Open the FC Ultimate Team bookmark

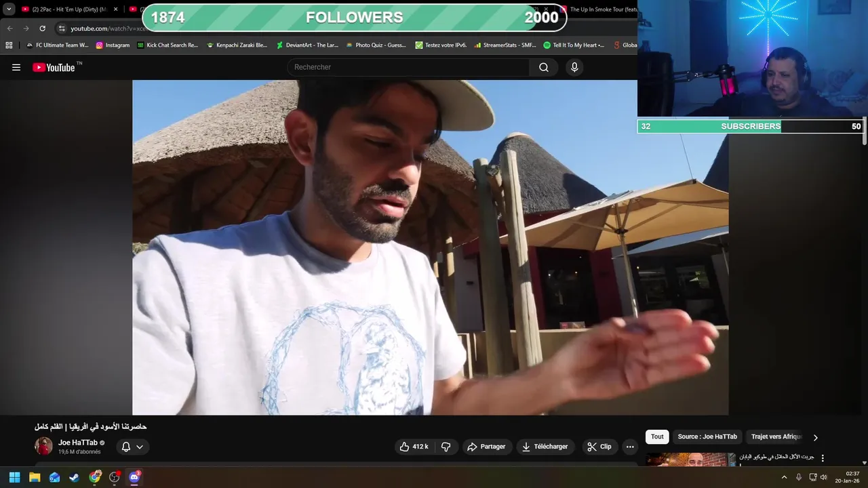pyautogui.click(x=57, y=45)
